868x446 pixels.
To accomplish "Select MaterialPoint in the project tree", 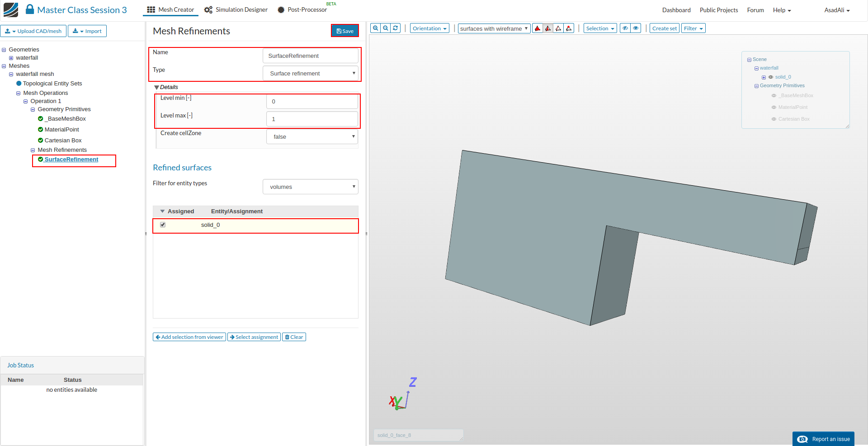I will click(x=61, y=130).
